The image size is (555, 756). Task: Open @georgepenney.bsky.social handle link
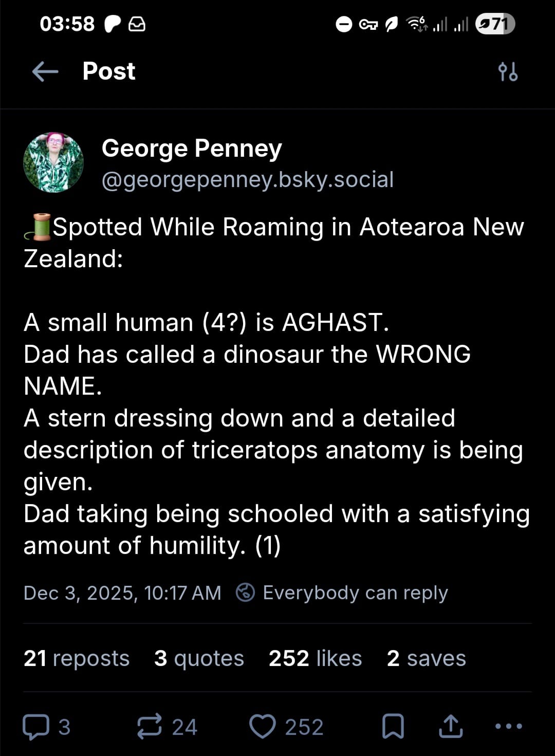pyautogui.click(x=248, y=180)
